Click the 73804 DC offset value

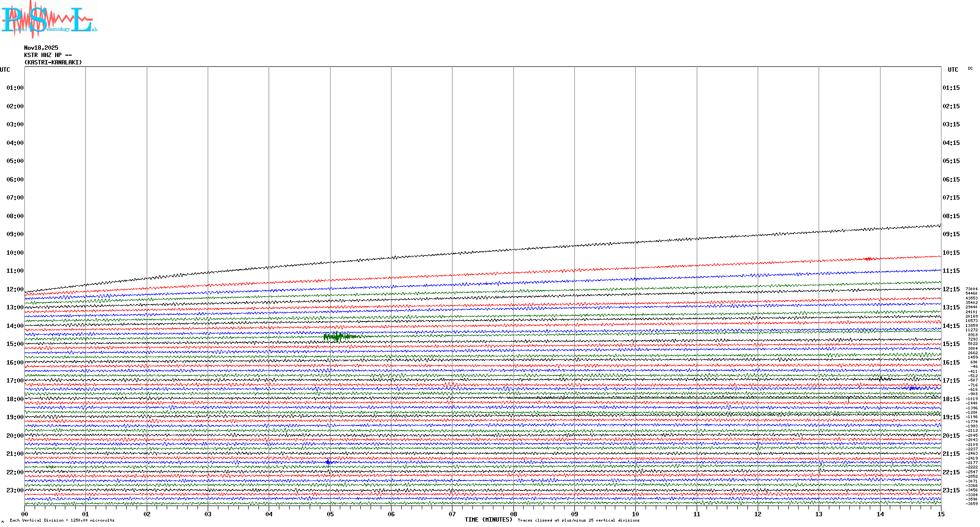click(971, 289)
